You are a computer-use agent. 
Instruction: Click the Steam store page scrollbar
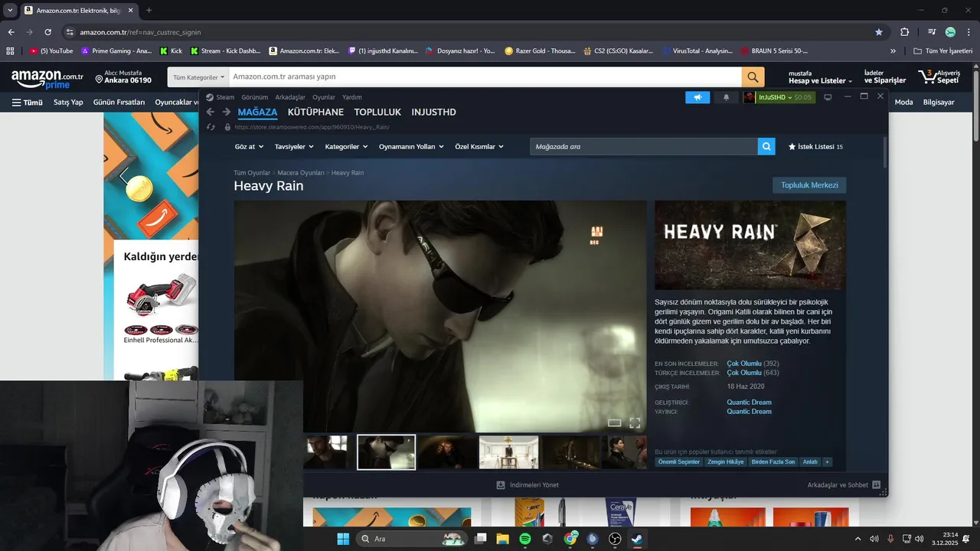pyautogui.click(x=885, y=152)
